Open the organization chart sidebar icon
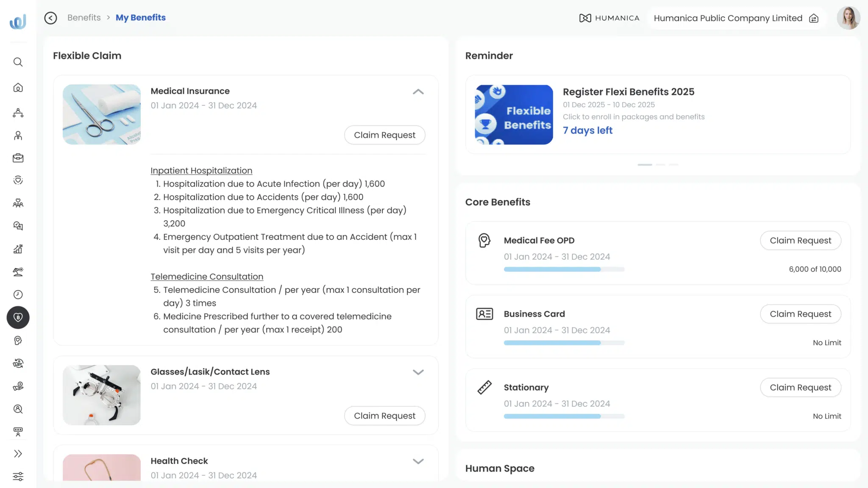868x488 pixels. click(x=18, y=113)
